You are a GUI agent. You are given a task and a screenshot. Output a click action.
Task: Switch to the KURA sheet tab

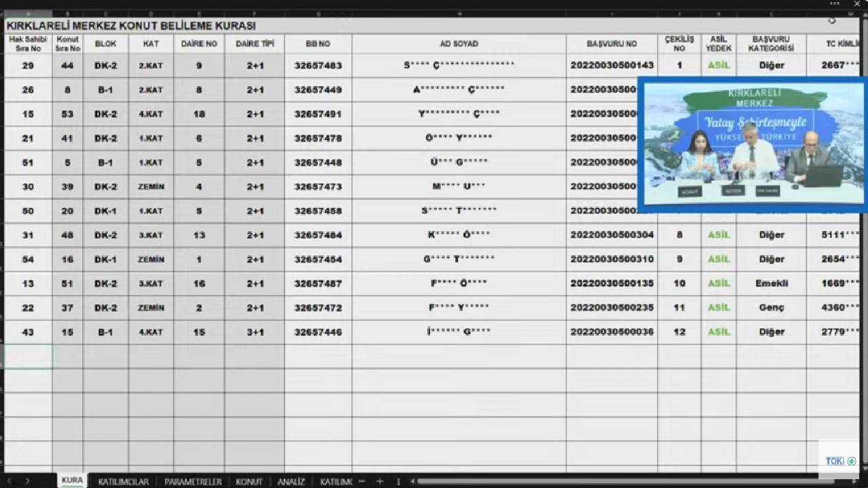click(x=72, y=481)
